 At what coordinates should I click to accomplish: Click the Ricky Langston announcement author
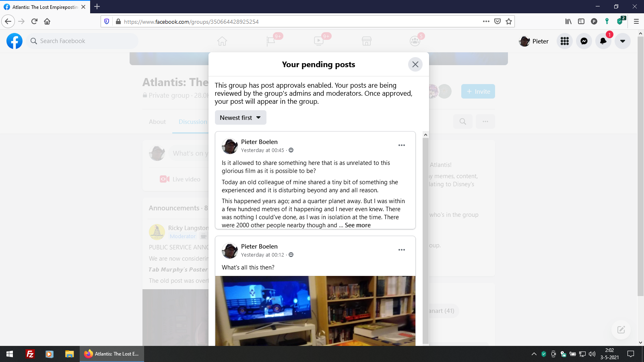[x=188, y=228]
